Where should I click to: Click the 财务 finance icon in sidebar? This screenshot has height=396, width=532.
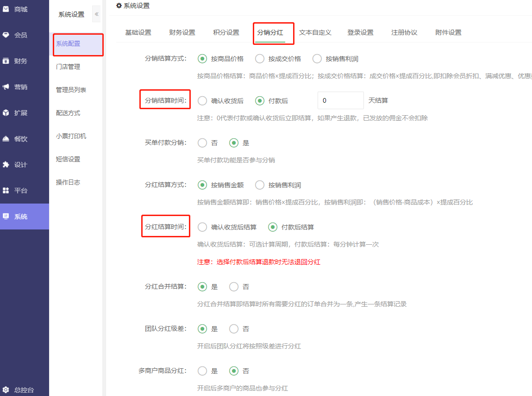tap(6, 61)
